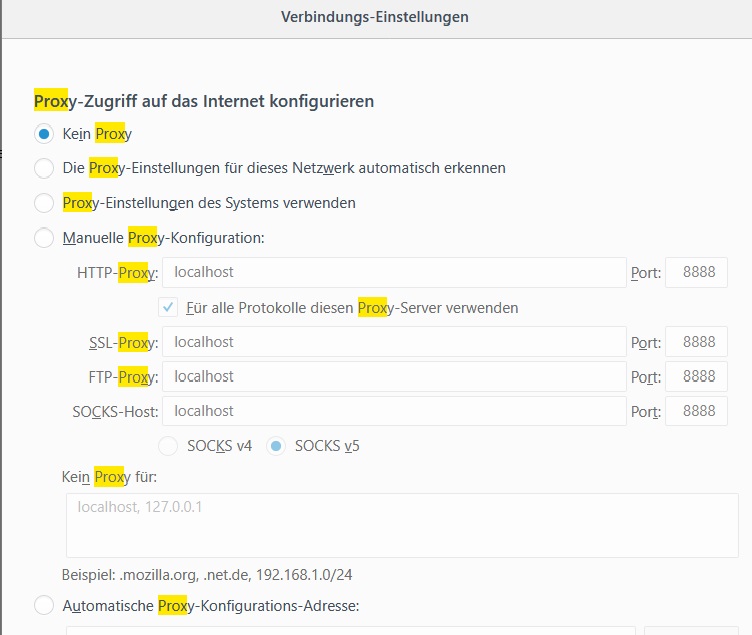Viewport: 752px width, 635px height.
Task: Click the 'Verbindungs-Einstellungen' dialog title
Action: pyautogui.click(x=375, y=17)
